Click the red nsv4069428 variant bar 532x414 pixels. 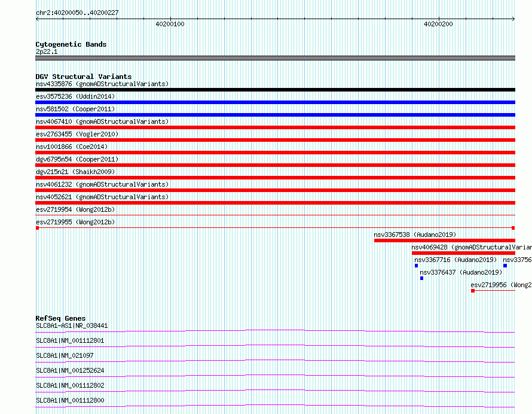pos(463,253)
